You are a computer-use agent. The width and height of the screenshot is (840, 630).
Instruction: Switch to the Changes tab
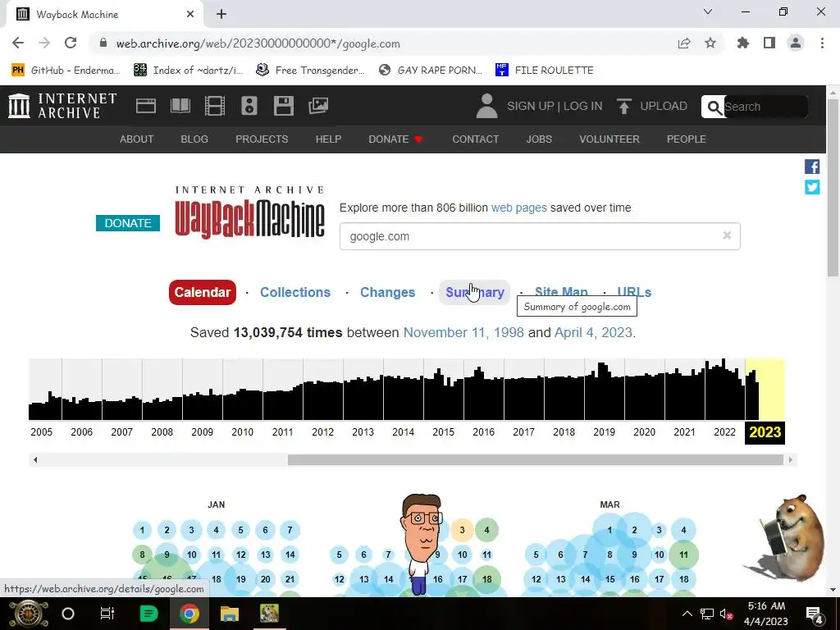pyautogui.click(x=387, y=293)
